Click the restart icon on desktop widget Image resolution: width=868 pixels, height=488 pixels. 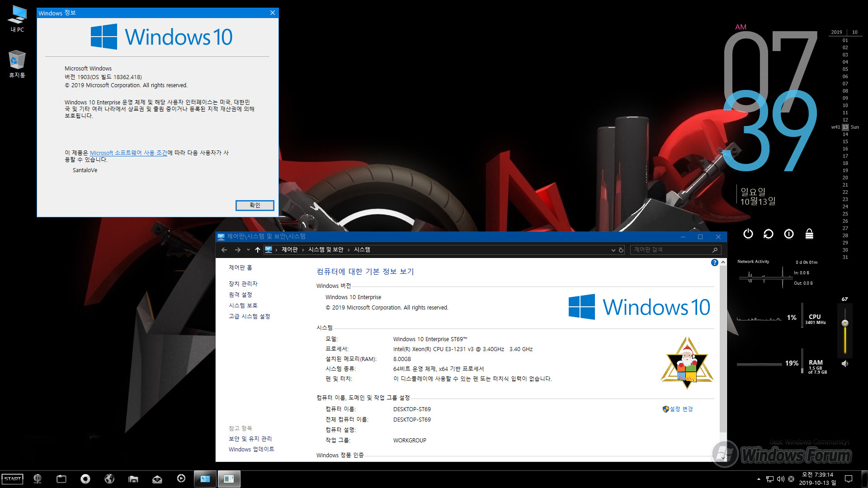click(769, 234)
